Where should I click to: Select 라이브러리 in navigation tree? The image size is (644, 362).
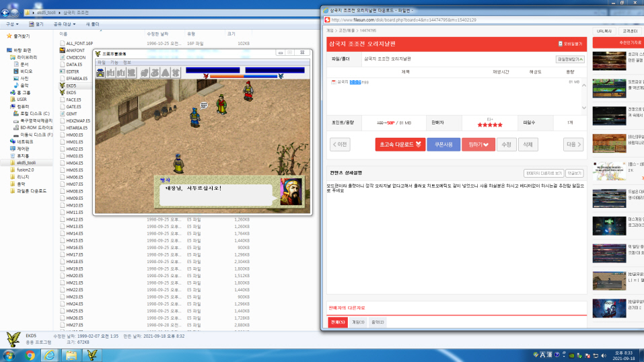tap(24, 57)
